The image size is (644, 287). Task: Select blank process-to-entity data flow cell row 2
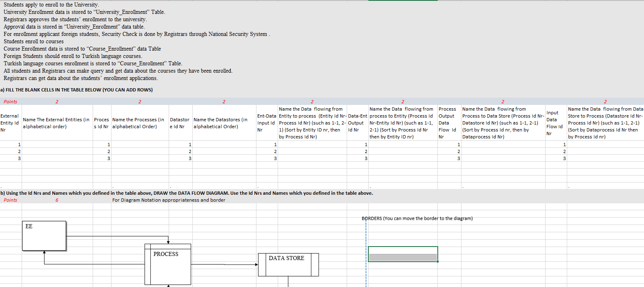[403, 151]
